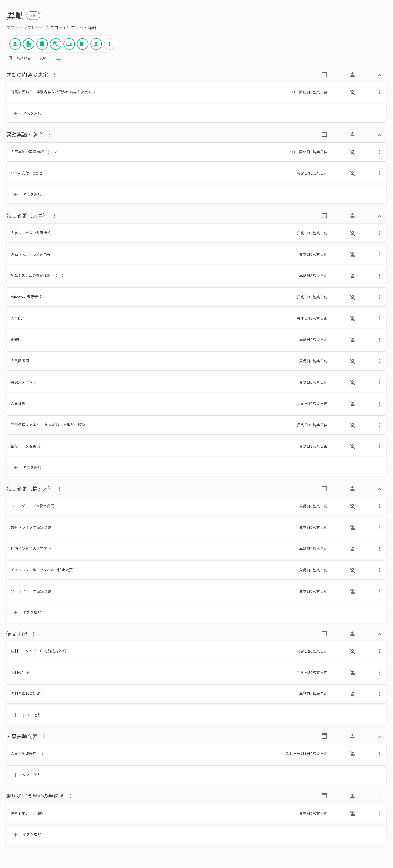Collapse the 設定変更（情シス） section
The width and height of the screenshot is (393, 868).
tap(379, 489)
